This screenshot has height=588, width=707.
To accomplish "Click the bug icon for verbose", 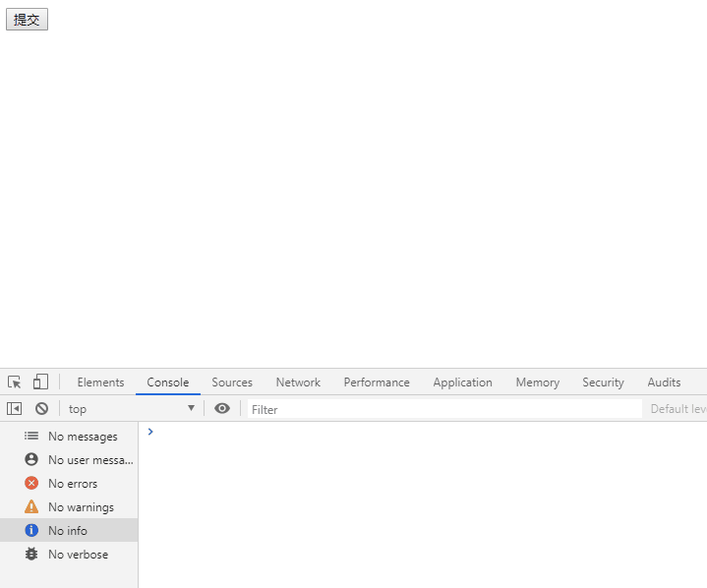I will 31,554.
